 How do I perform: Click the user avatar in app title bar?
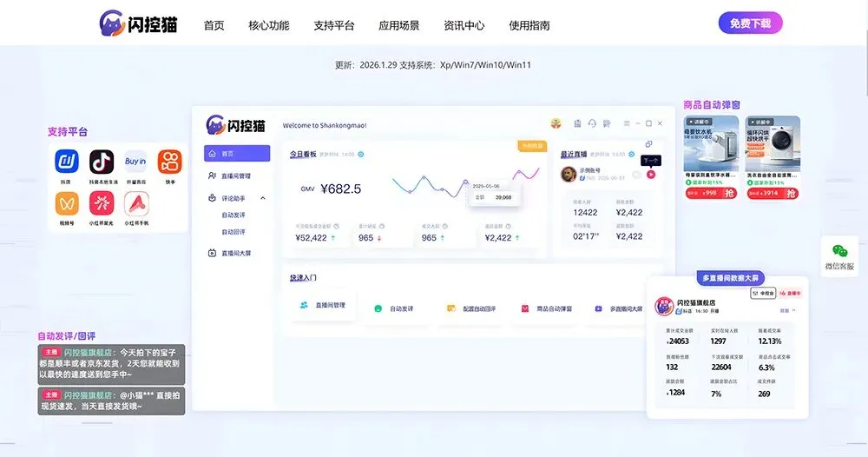(556, 123)
